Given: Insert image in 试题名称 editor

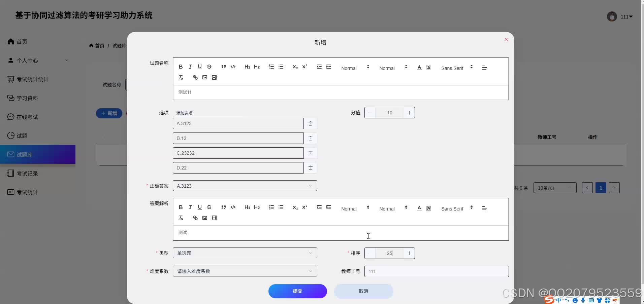Looking at the screenshot, I should (205, 77).
